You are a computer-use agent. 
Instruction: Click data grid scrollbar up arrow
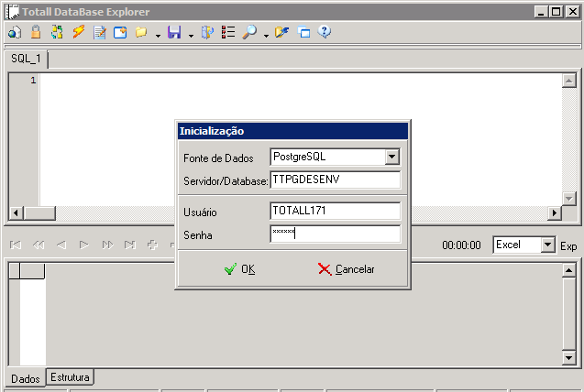coord(568,270)
